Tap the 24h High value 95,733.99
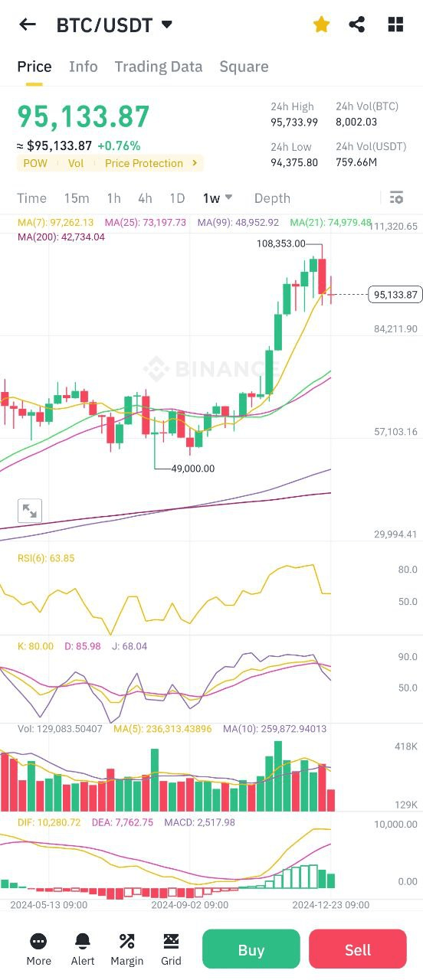The image size is (423, 980). (x=294, y=122)
